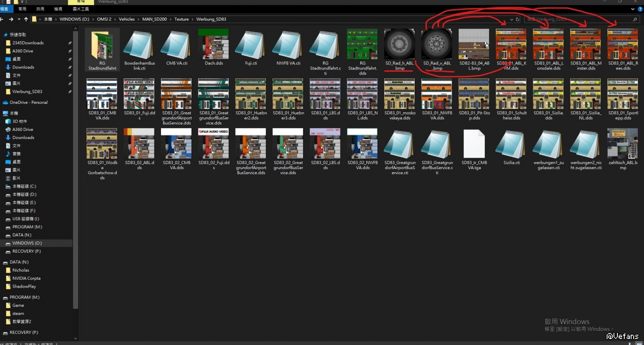Select werbungen2_nicht zugelassen.cti file icon
This screenshot has height=345, width=644.
pyautogui.click(x=586, y=144)
